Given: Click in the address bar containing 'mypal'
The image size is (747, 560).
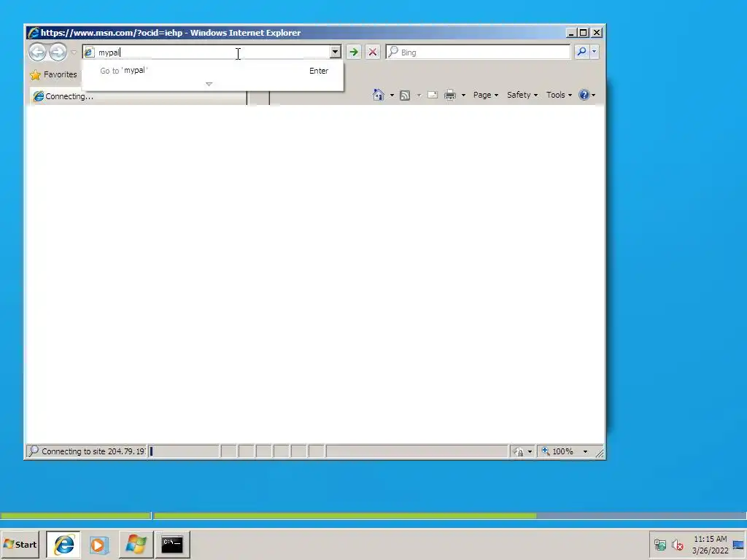Looking at the screenshot, I should click(212, 52).
